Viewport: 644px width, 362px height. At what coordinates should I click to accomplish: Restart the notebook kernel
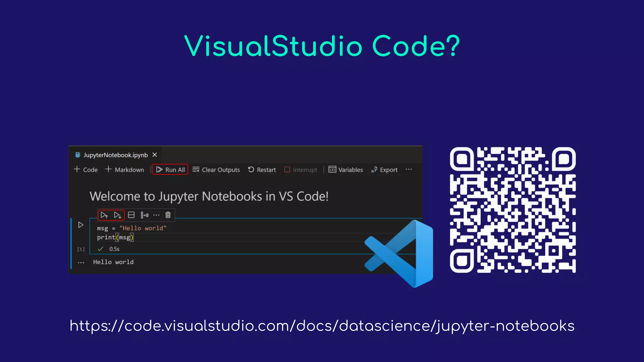262,170
